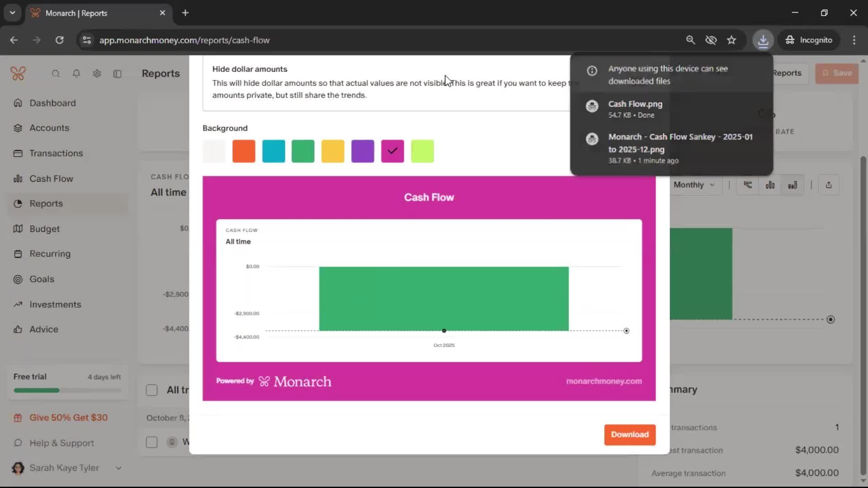Bookmark page with star icon
Image resolution: width=868 pixels, height=488 pixels.
point(731,40)
